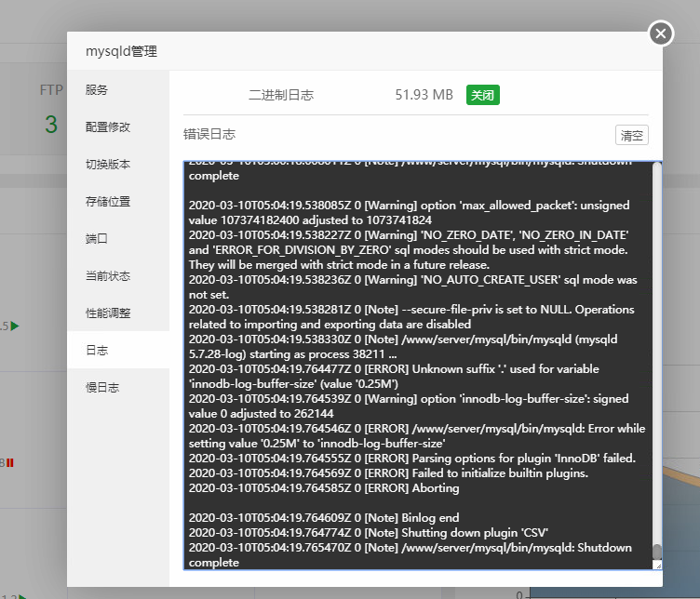Select the 日志 sidebar item

click(x=97, y=350)
